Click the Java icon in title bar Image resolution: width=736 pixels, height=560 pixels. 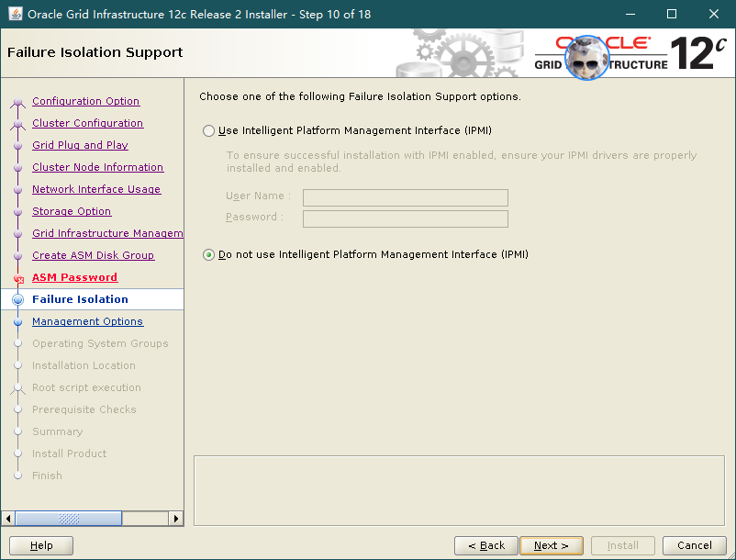coord(15,14)
